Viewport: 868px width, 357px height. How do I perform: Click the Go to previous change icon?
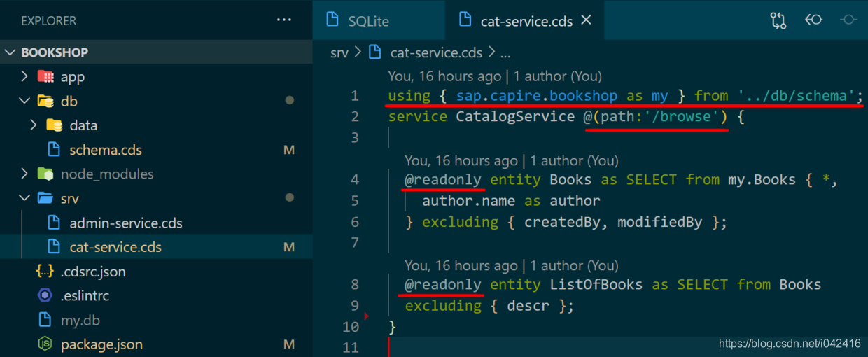(813, 20)
